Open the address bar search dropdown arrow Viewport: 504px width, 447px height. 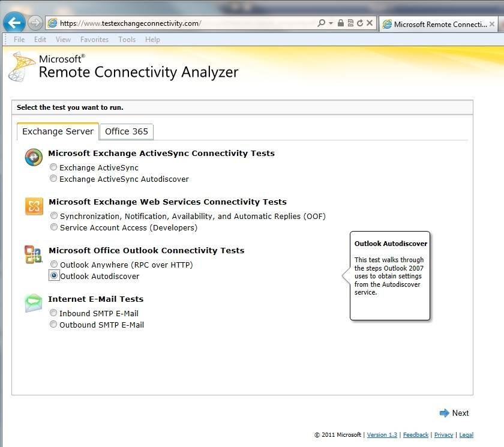coord(331,23)
